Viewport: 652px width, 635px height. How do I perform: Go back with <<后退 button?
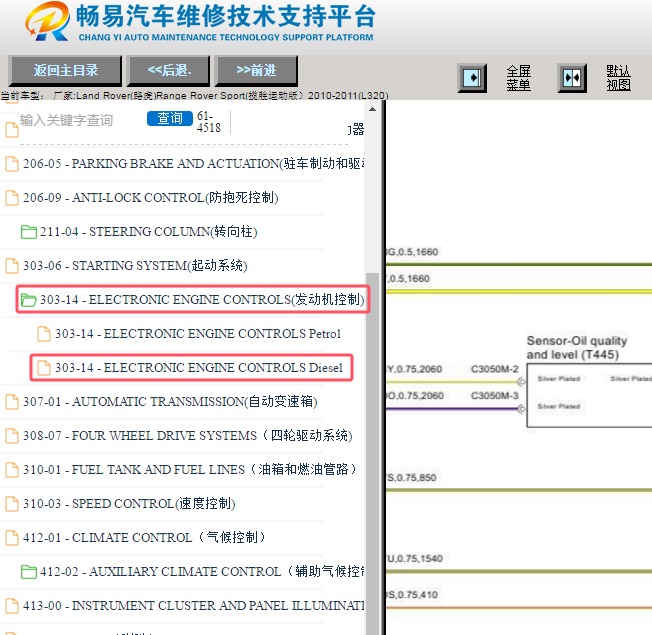169,70
